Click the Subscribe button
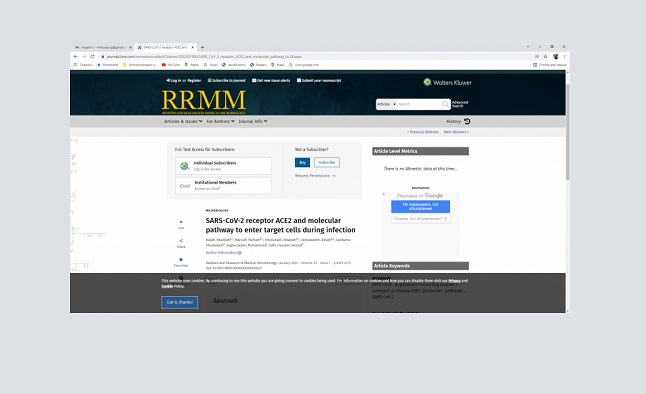The height and width of the screenshot is (394, 646). pos(327,162)
